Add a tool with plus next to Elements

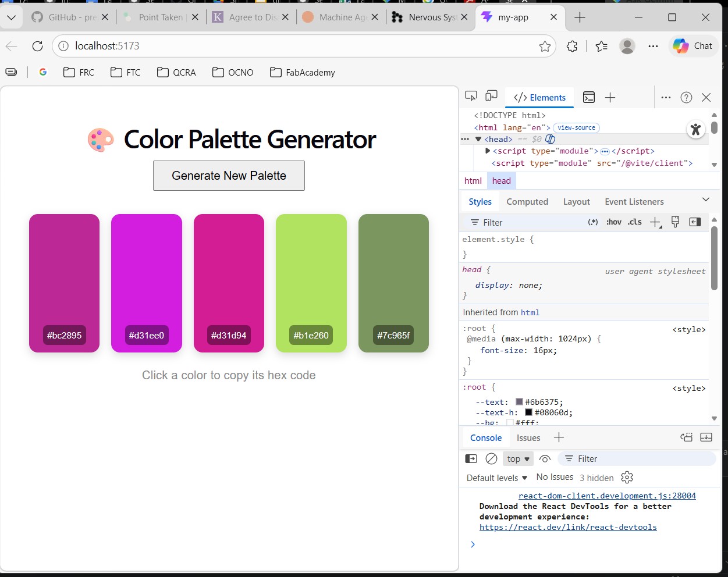[610, 97]
